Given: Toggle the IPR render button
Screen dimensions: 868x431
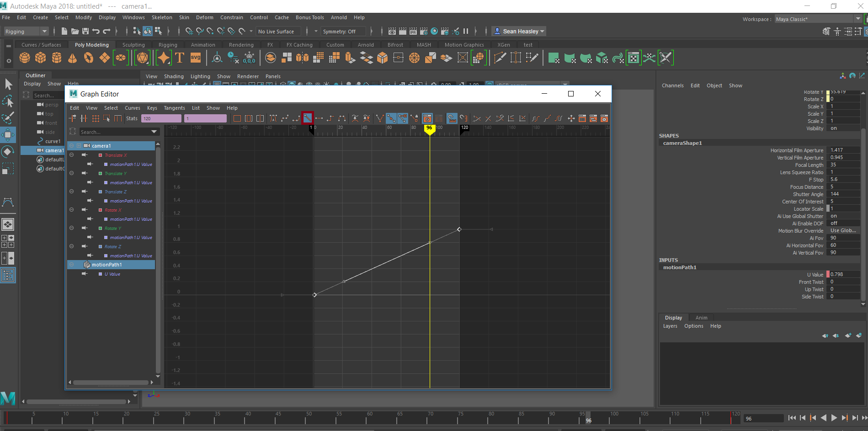Looking at the screenshot, I should (x=413, y=31).
